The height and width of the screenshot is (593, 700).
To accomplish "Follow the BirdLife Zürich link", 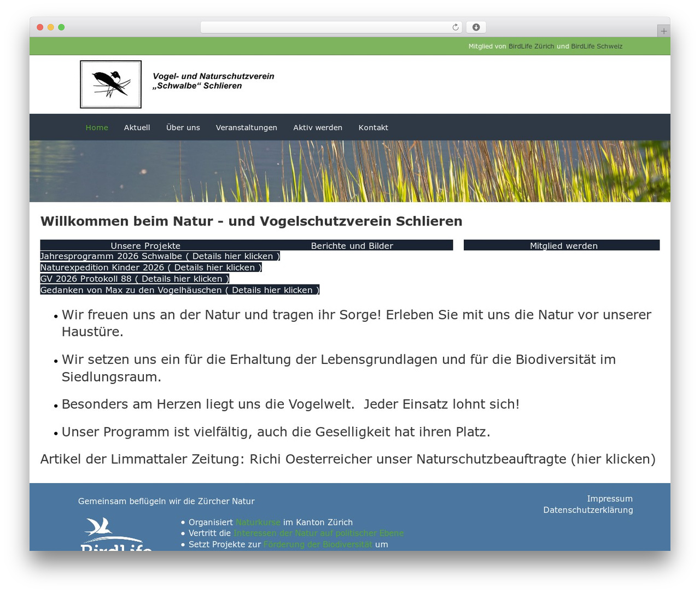I will tap(531, 46).
